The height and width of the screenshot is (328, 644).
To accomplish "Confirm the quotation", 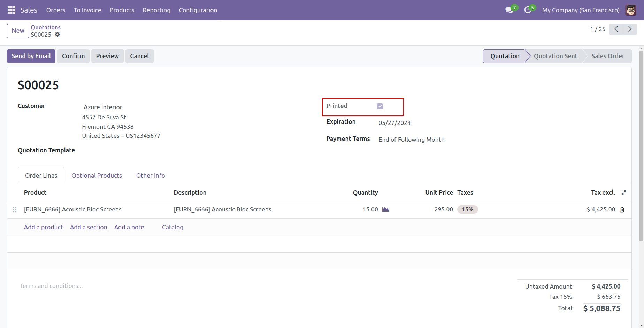I will [73, 56].
